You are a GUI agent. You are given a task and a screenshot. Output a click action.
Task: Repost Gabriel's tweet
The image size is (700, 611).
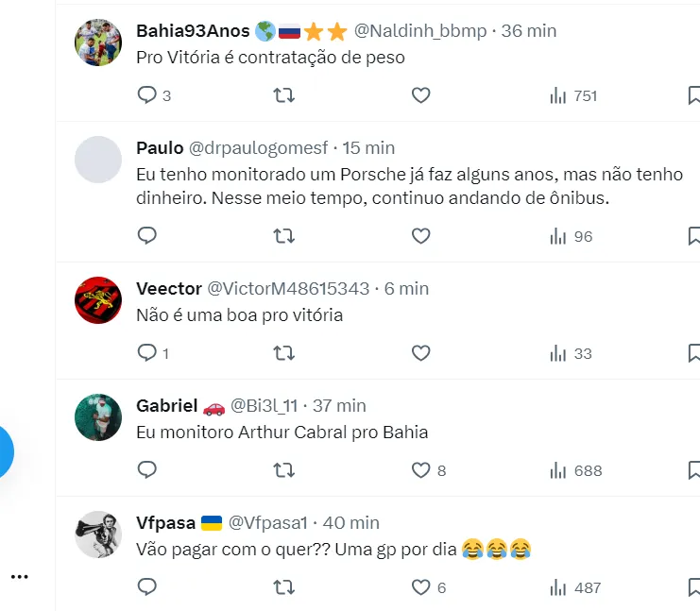pos(283,470)
